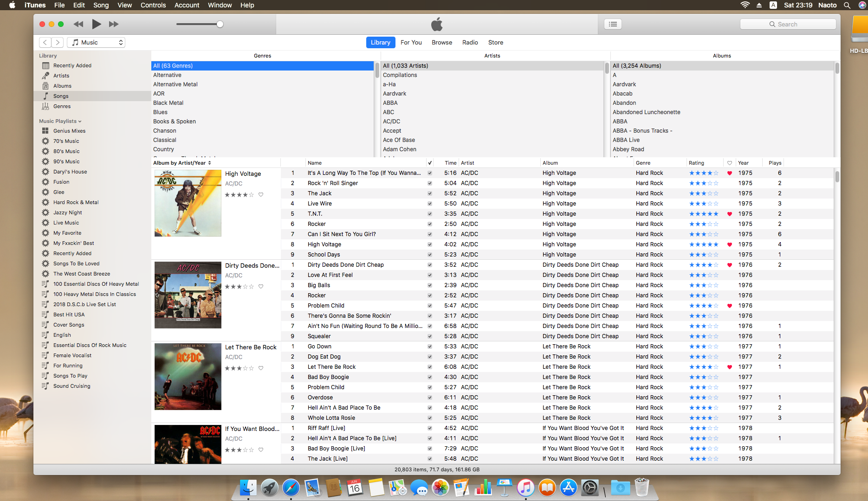Toggle the checkbox for T.N.T. song
The height and width of the screenshot is (501, 868).
pos(430,214)
